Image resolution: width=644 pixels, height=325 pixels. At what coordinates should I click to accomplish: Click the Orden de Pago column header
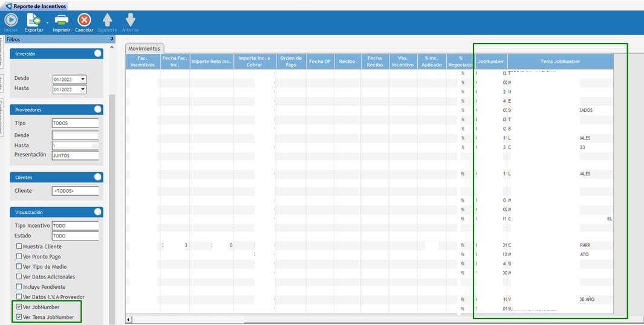click(x=291, y=62)
